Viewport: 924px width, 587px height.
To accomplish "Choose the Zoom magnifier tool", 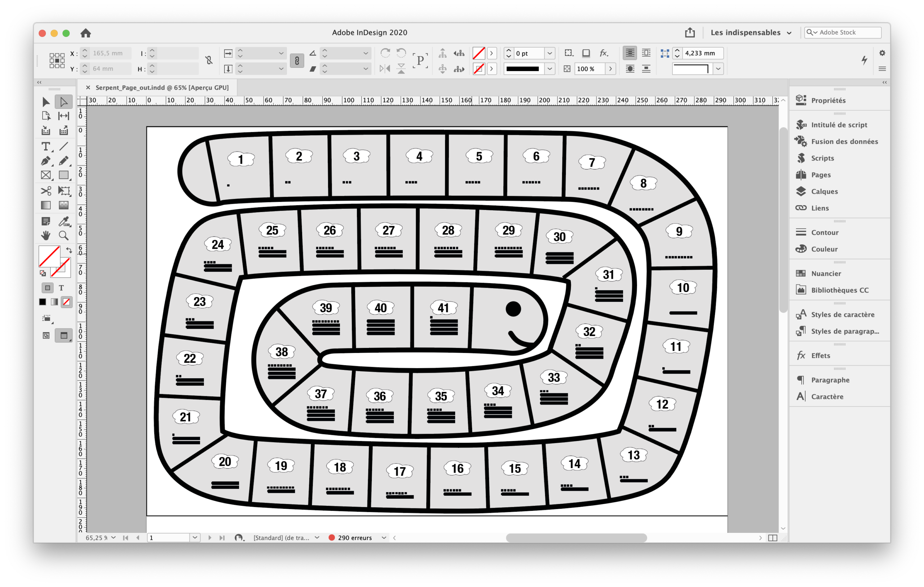I will tap(64, 235).
